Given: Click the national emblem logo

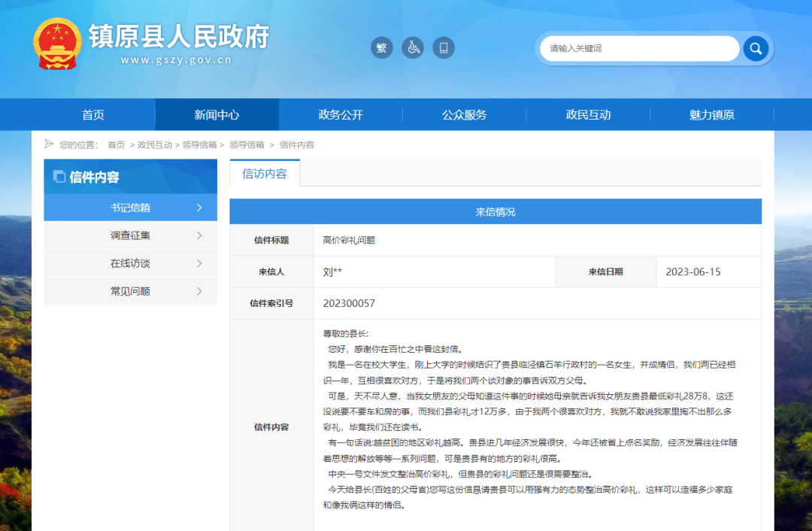Looking at the screenshot, I should tap(57, 43).
